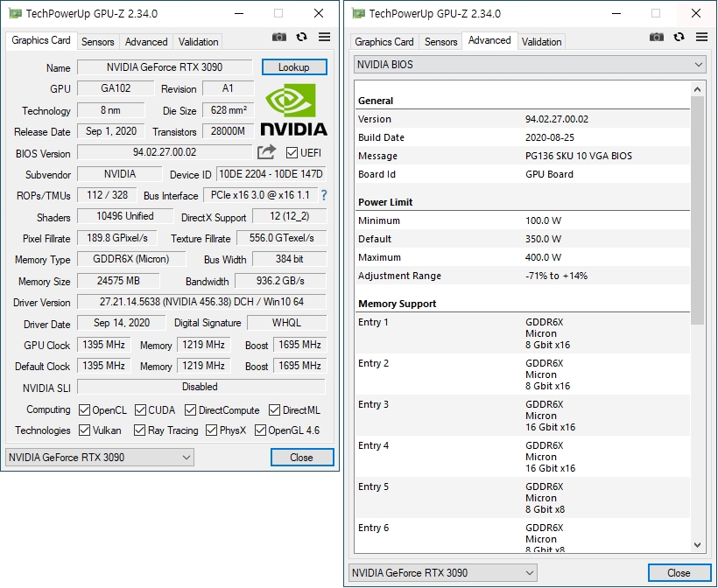718x588 pixels.
Task: Click Close button in right GPU-Z window
Action: point(679,572)
